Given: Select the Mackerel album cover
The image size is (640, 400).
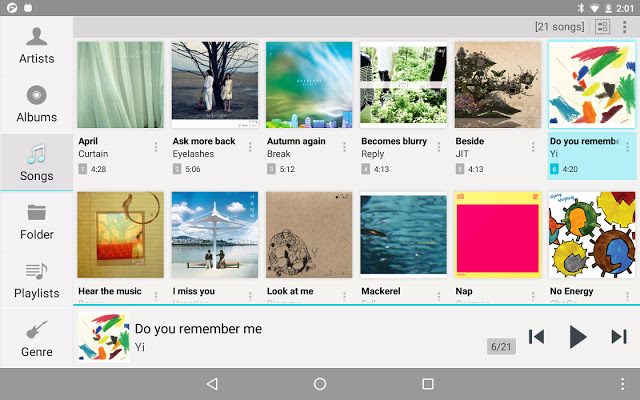Looking at the screenshot, I should tap(403, 235).
